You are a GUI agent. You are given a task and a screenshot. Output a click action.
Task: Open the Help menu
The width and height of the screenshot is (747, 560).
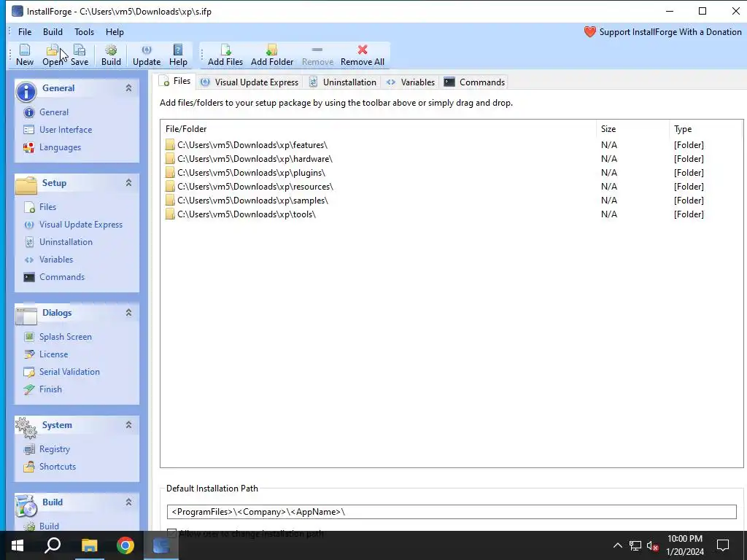tap(115, 32)
